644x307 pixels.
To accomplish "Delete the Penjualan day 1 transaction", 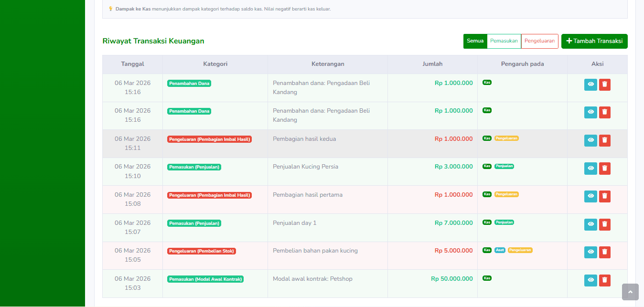I will pyautogui.click(x=604, y=224).
